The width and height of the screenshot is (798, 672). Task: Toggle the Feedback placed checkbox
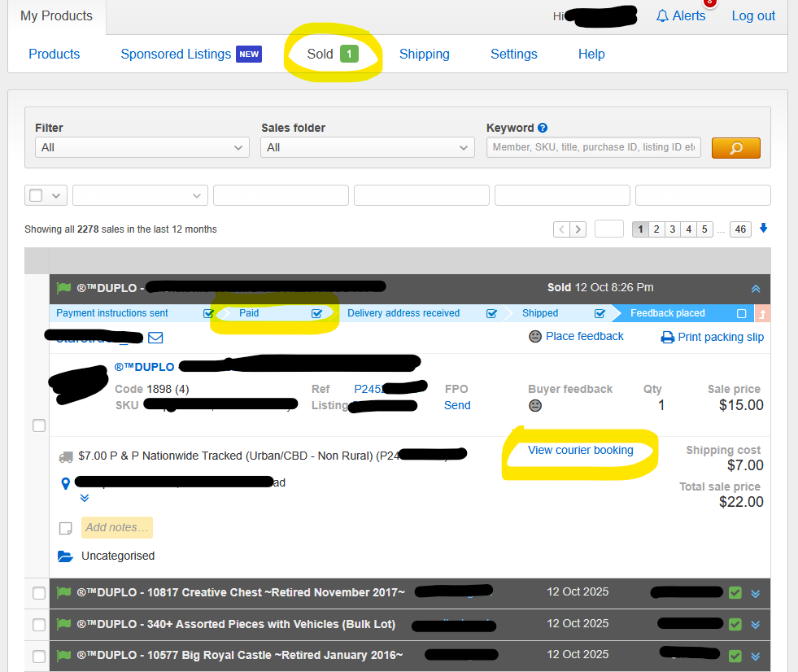(x=741, y=313)
